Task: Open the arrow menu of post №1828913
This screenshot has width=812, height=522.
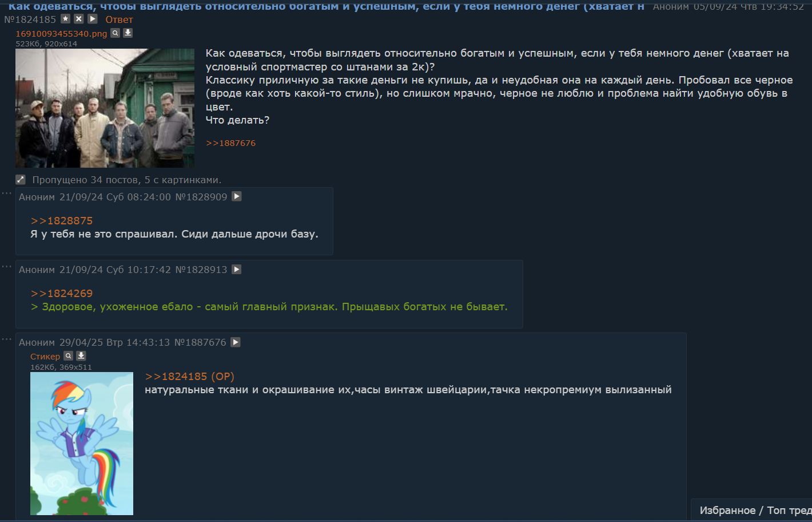Action: pyautogui.click(x=237, y=269)
